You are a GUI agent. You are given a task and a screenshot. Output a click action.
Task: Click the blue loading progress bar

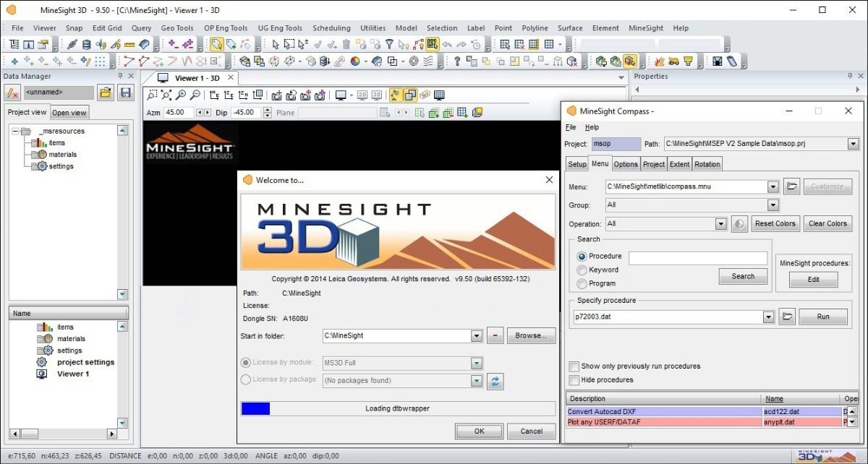click(255, 408)
